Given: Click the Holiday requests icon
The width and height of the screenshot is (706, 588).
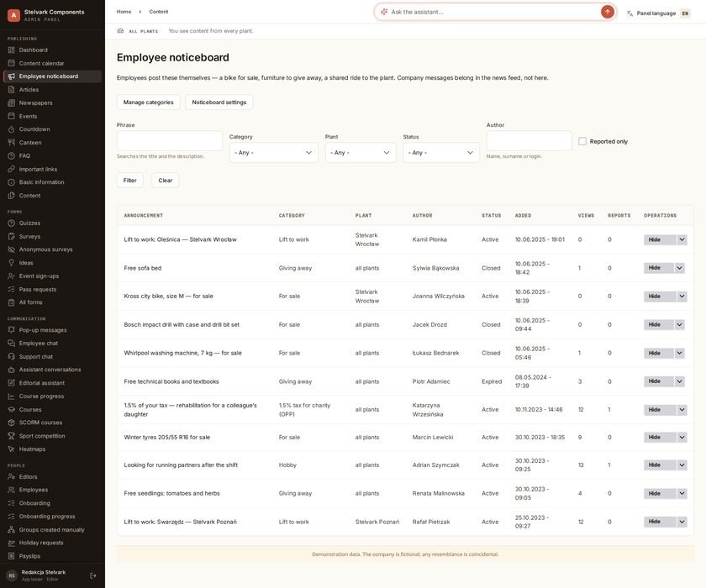Looking at the screenshot, I should (x=11, y=543).
